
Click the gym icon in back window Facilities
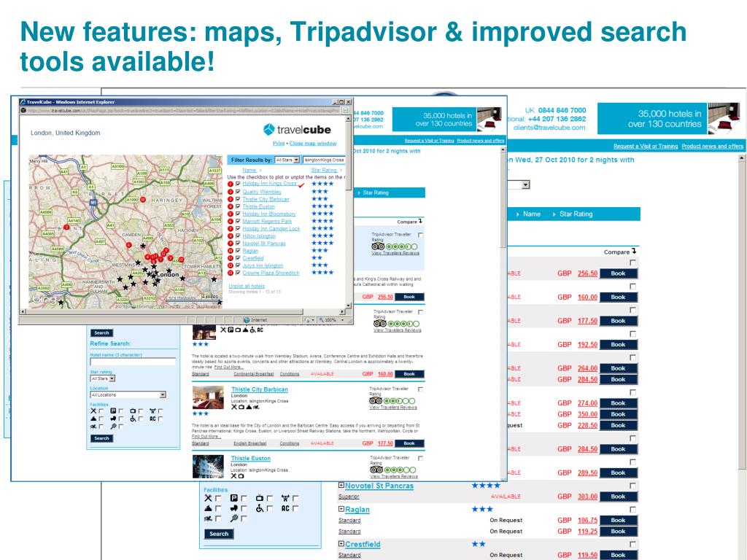click(285, 498)
